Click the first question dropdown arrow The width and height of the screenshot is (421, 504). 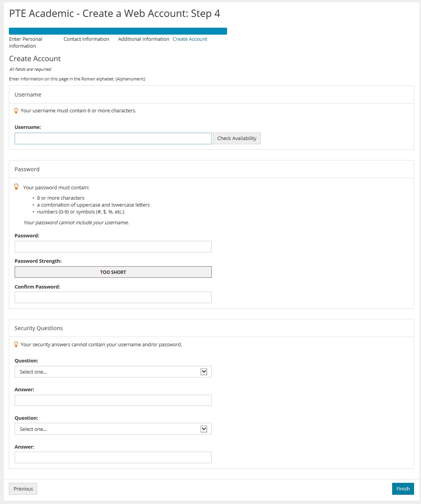pos(204,372)
